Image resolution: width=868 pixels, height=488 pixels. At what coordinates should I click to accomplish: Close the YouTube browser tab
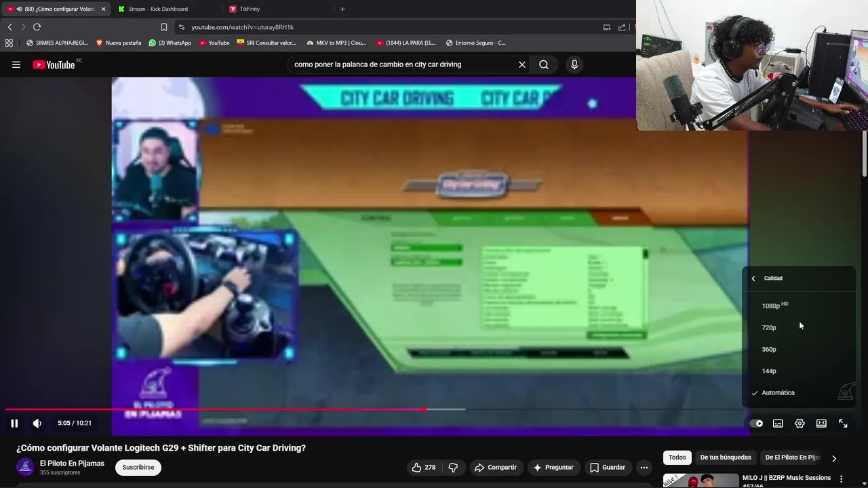click(103, 9)
